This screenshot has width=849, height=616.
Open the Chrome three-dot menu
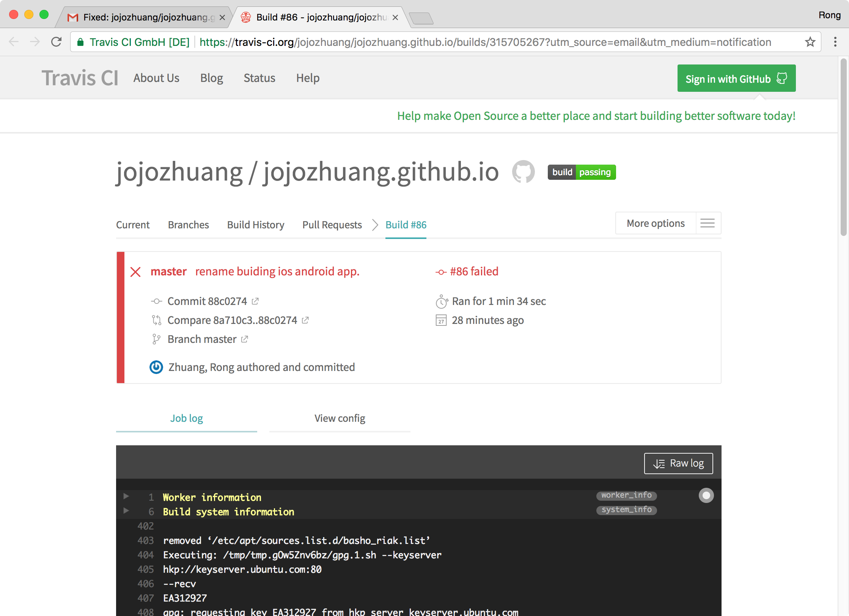835,42
